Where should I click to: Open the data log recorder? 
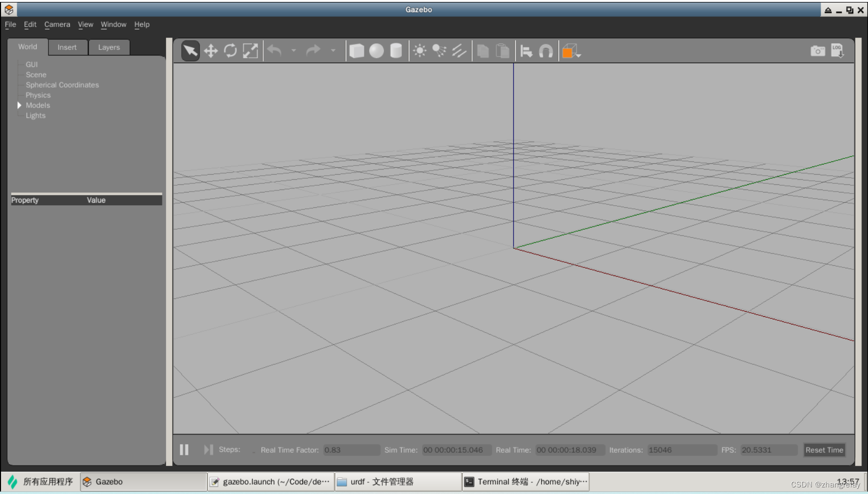click(x=837, y=50)
